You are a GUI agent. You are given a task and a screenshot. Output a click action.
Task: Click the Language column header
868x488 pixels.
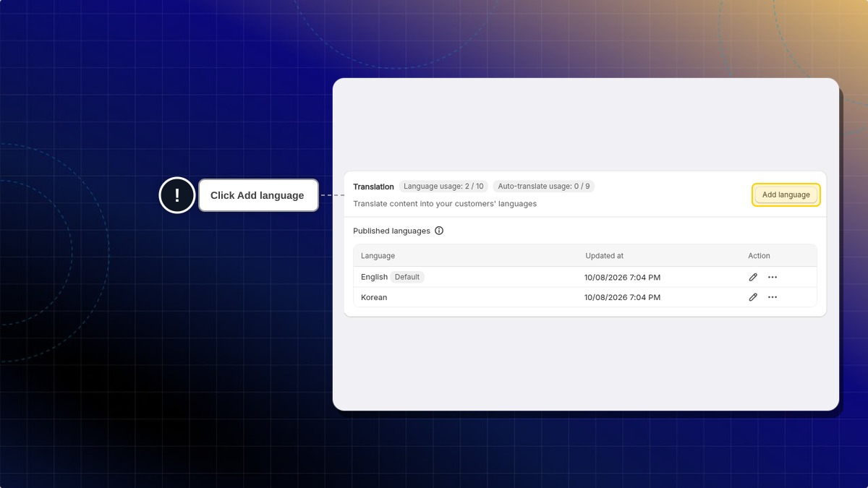coord(378,256)
